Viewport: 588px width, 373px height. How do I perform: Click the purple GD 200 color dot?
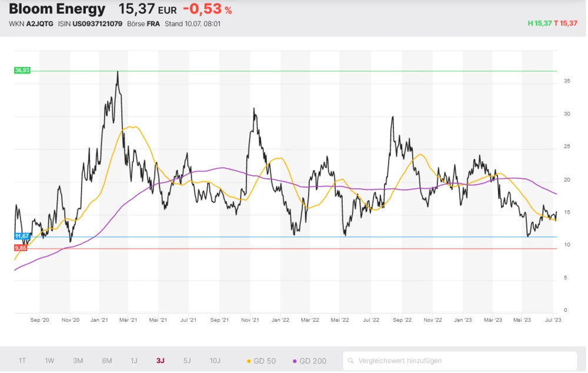(295, 361)
